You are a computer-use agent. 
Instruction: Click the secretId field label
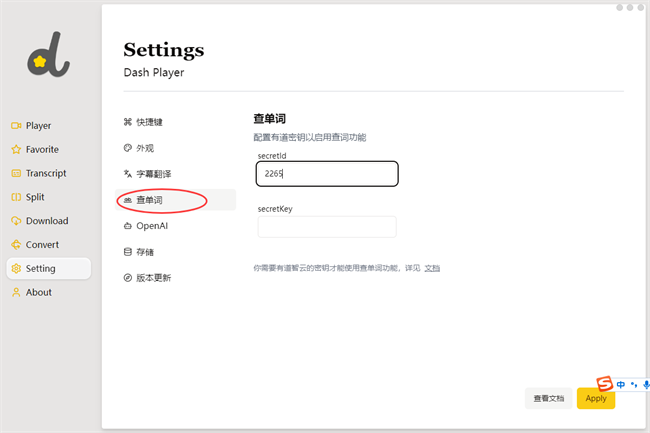pos(272,156)
